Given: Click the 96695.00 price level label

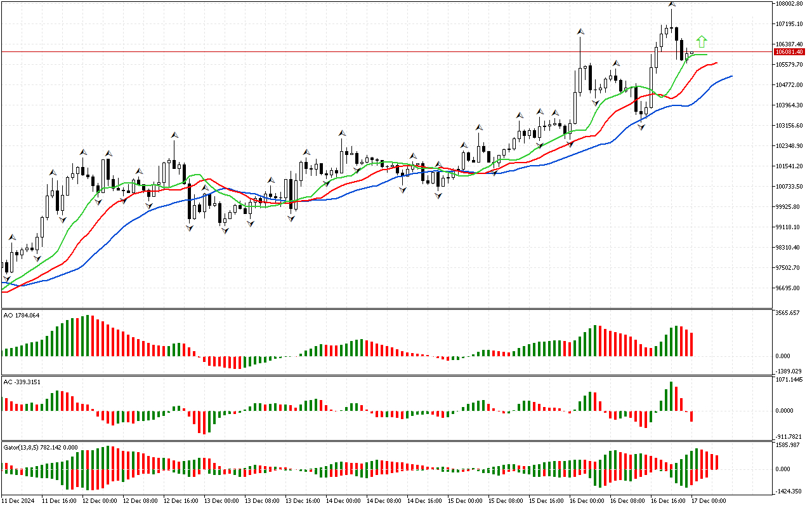Looking at the screenshot, I should click(788, 288).
